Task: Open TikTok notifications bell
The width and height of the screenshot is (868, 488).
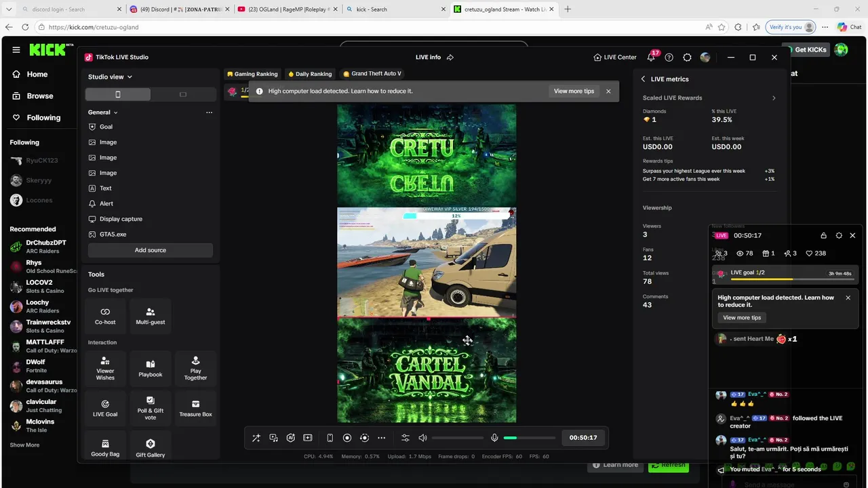Action: (x=651, y=58)
